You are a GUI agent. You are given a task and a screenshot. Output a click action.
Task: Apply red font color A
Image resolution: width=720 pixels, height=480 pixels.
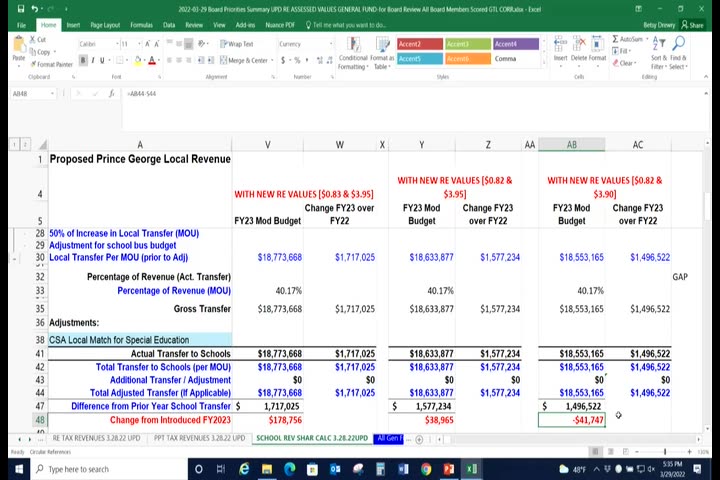(152, 60)
